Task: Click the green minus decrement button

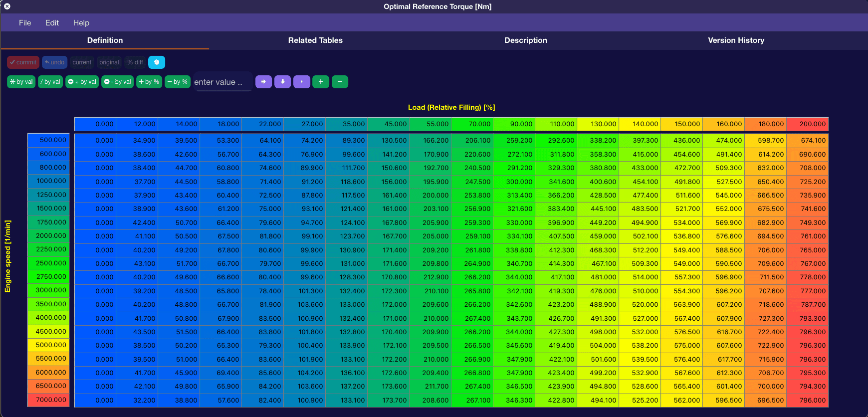Action: (x=340, y=82)
